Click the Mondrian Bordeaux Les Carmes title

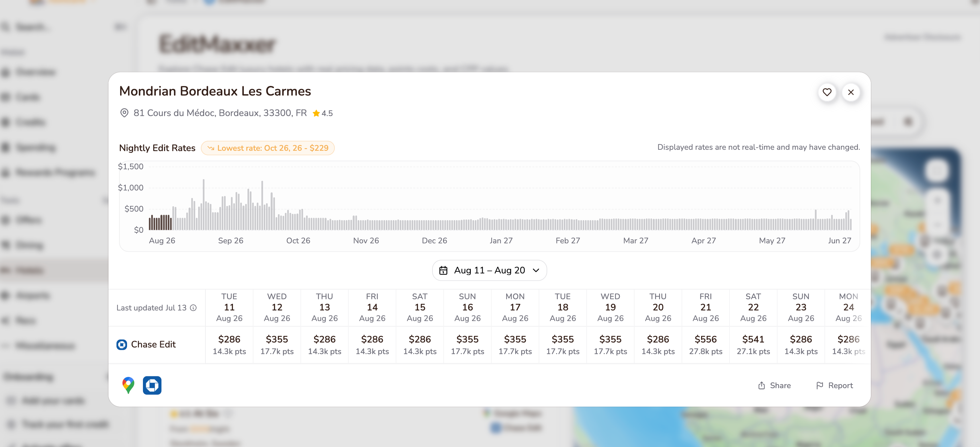coord(215,91)
